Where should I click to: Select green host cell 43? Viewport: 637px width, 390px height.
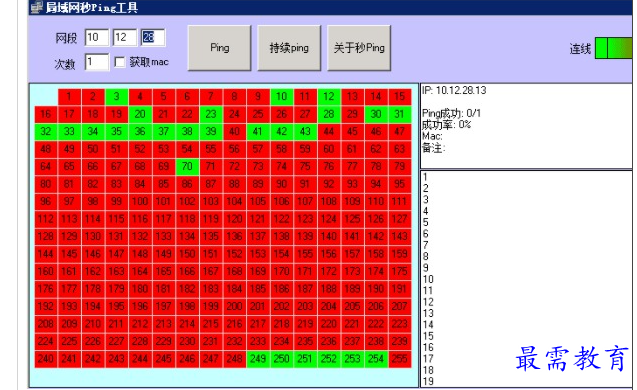tap(305, 132)
